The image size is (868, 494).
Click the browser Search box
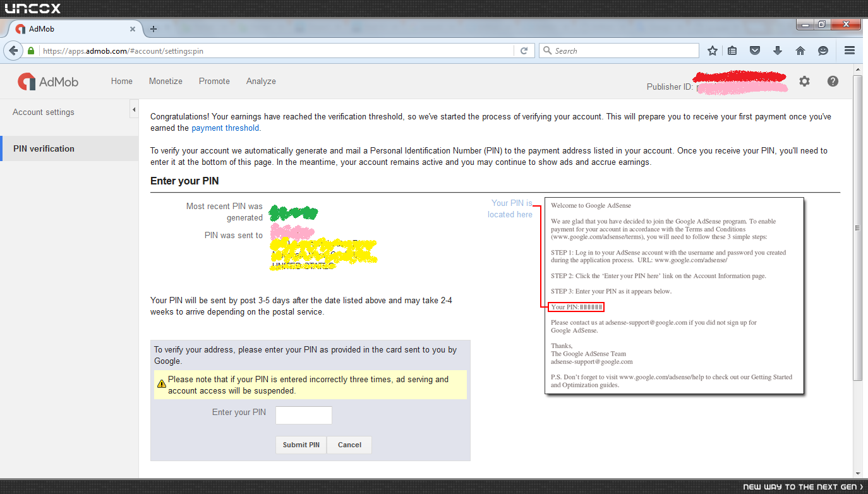(x=619, y=51)
